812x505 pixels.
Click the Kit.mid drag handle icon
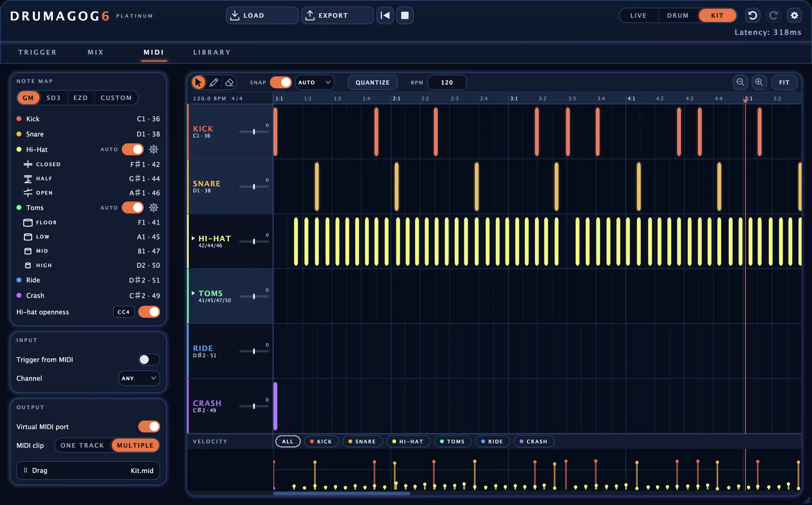pyautogui.click(x=25, y=470)
